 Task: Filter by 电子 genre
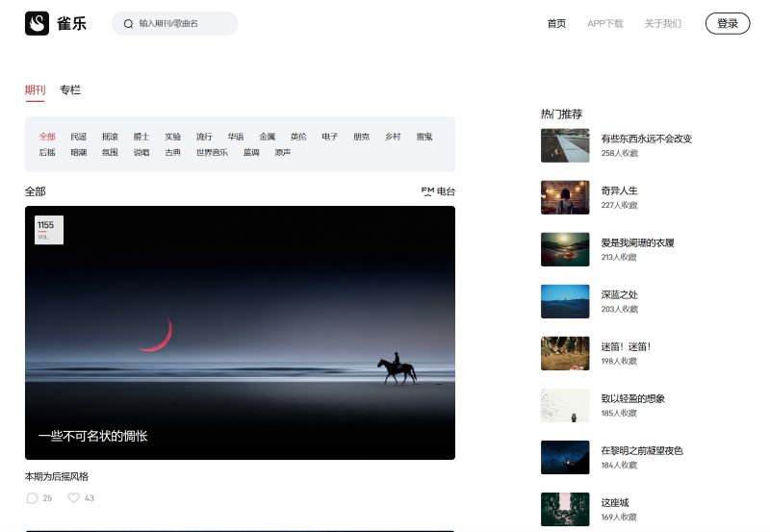(x=330, y=137)
